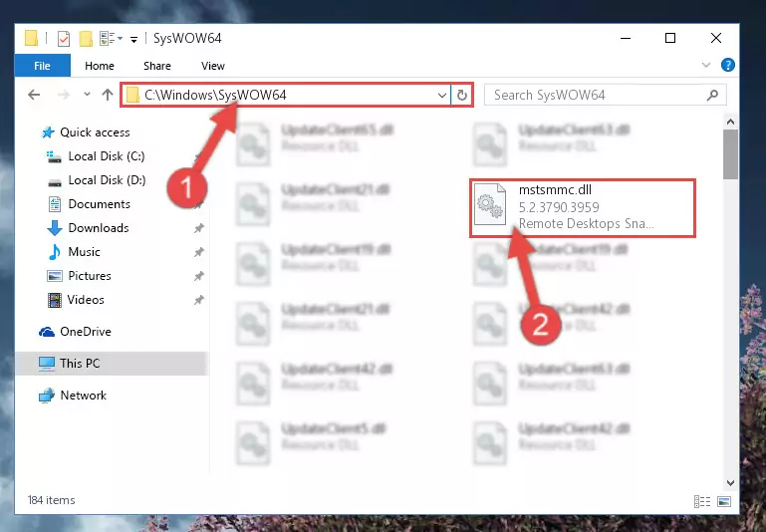
Task: Click the Music pin icon
Action: click(198, 252)
